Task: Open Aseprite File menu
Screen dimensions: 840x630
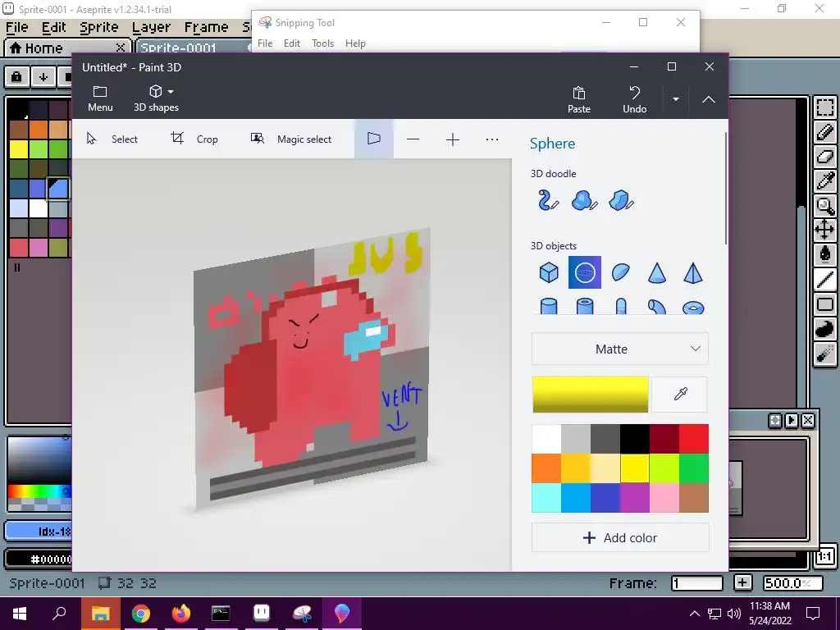Action: tap(17, 27)
